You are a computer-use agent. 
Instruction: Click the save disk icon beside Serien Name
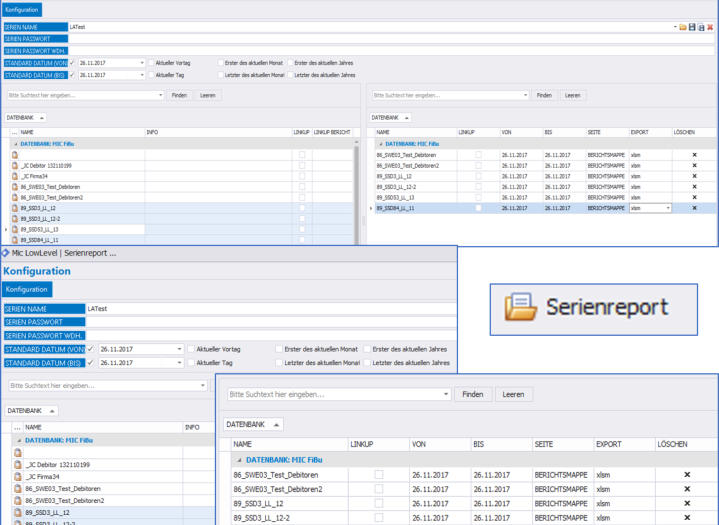click(x=691, y=27)
